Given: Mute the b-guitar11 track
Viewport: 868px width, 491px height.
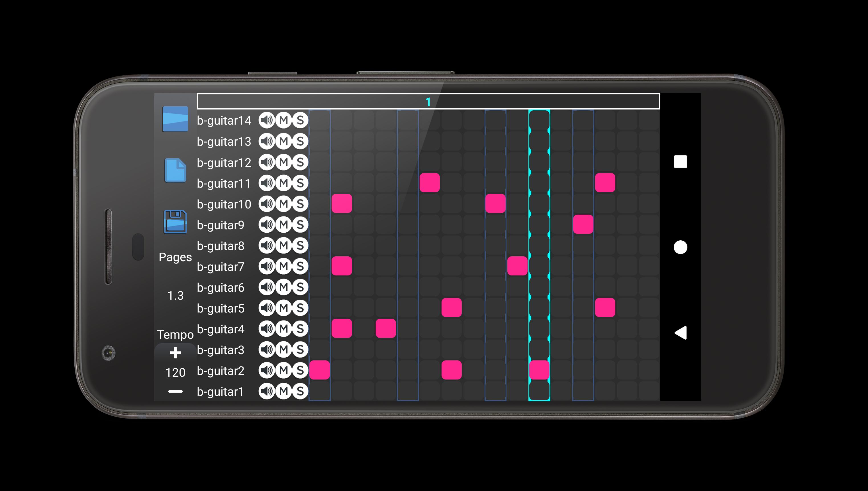Looking at the screenshot, I should (283, 183).
